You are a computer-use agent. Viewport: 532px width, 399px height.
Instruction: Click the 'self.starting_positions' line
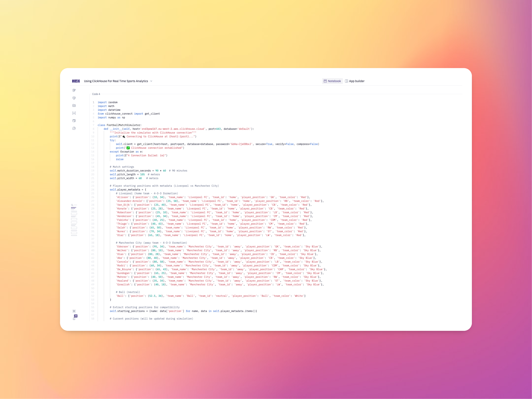[183, 311]
